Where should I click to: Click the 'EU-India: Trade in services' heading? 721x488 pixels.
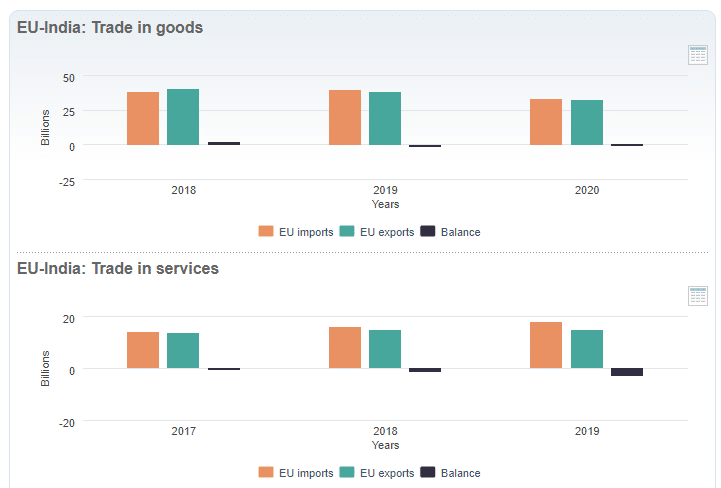point(118,268)
